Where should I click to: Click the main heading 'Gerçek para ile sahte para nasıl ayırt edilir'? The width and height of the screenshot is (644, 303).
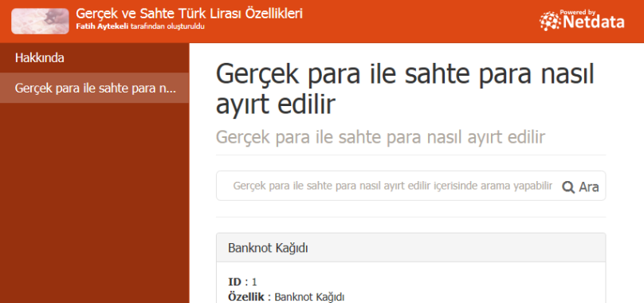(x=406, y=89)
